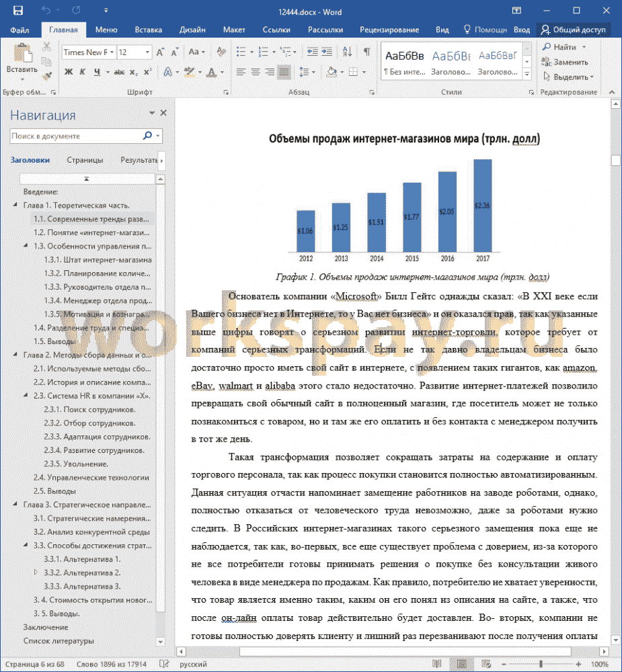Show paragraph marks with the pilcrow icon

pos(366,52)
